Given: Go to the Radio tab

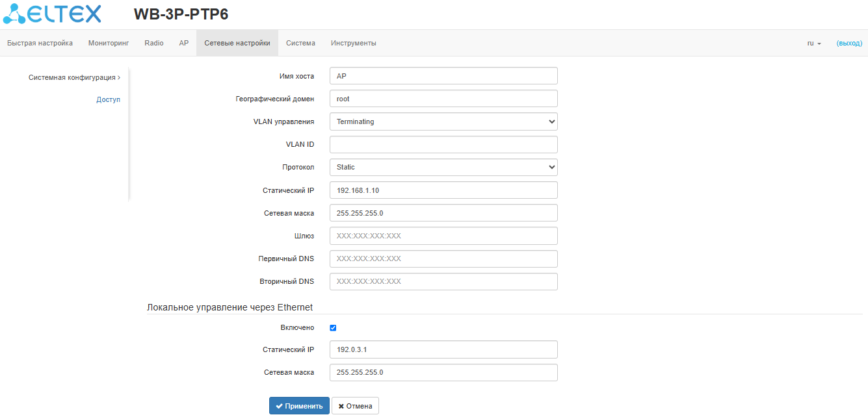Looking at the screenshot, I should point(154,43).
